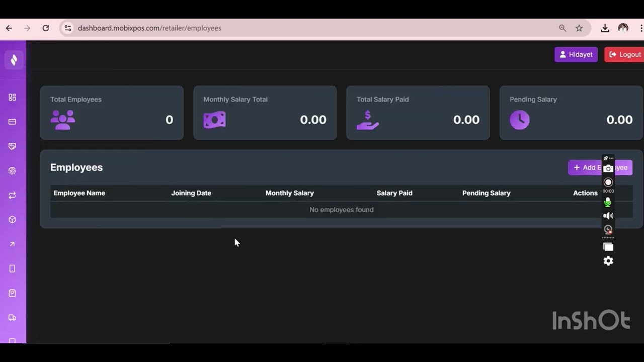
Task: Click the Joining Date column header
Action: tap(191, 193)
